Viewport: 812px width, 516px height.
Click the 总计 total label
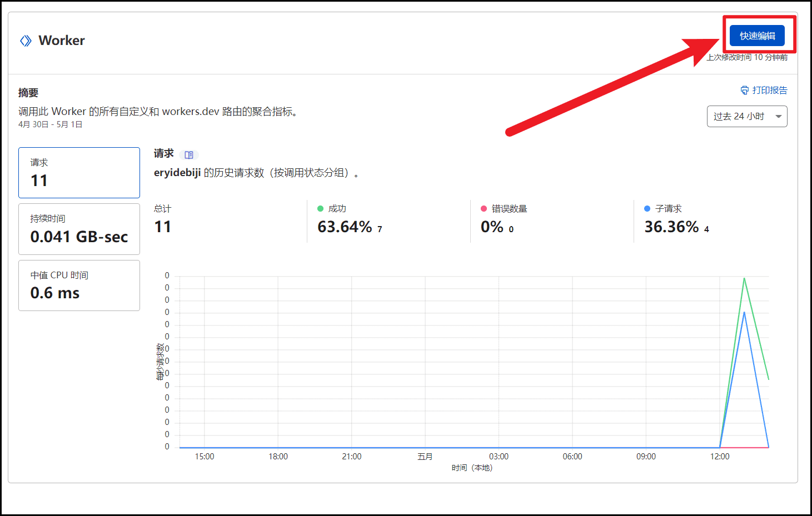click(x=162, y=209)
